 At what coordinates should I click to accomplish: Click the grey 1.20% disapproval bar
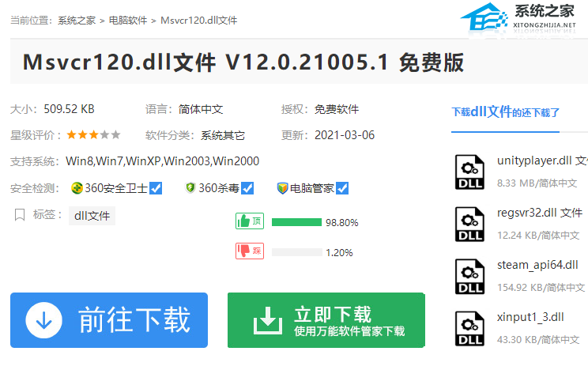pyautogui.click(x=296, y=252)
